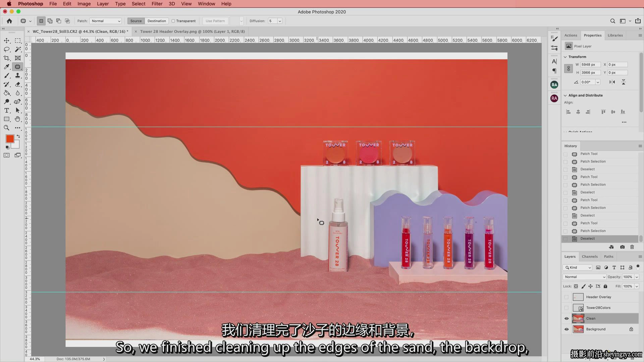Show the Tower28Colors layer
This screenshot has height=362, width=644.
tap(567, 308)
